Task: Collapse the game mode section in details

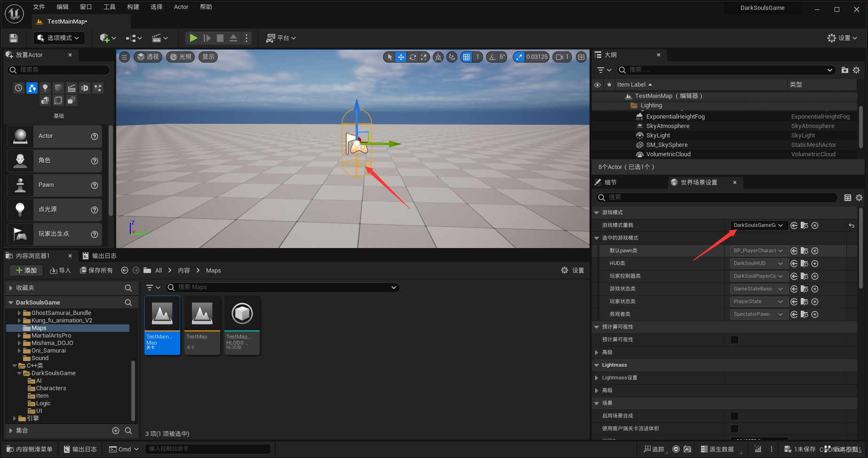Action: [597, 213]
